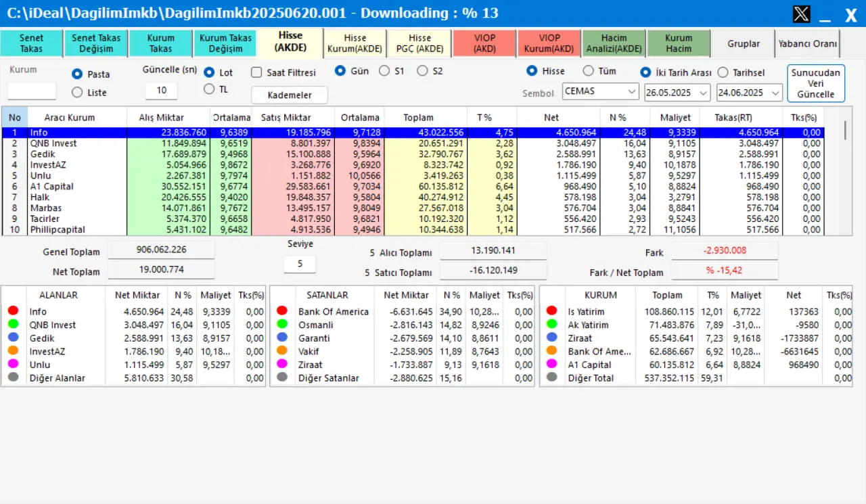Select the Tarihsel radio button
Screen dimensions: 866x504
point(723,72)
